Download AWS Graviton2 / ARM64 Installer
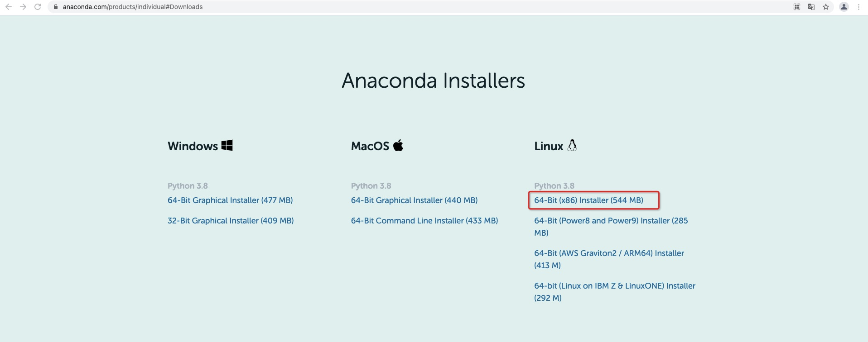The height and width of the screenshot is (342, 868). (609, 253)
